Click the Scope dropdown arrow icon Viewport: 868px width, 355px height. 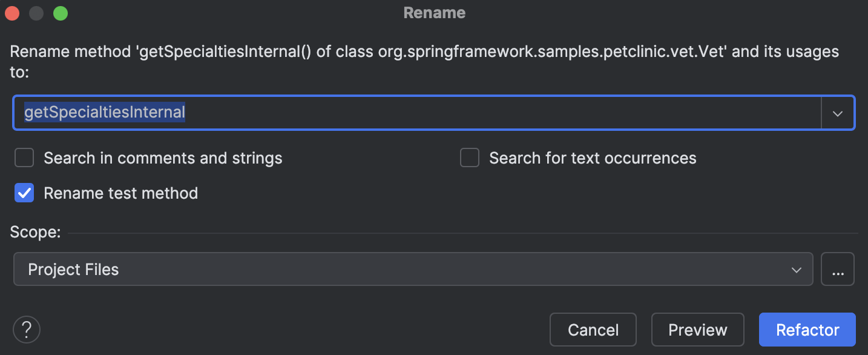(796, 269)
